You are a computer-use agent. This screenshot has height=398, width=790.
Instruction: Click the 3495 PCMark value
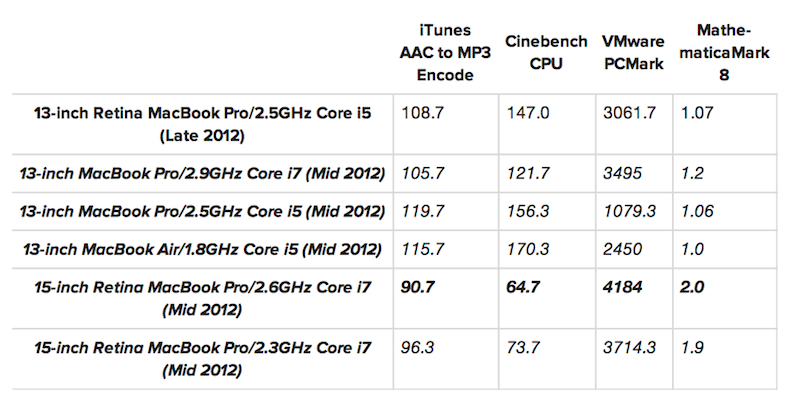[x=623, y=173]
